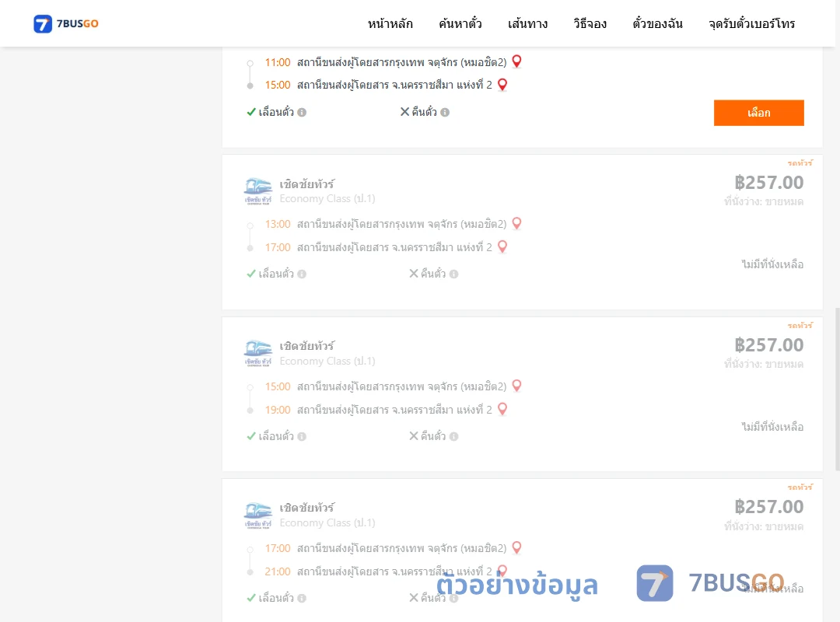Click map pin beside 17:00 arrival at นครราชสีมา
This screenshot has height=622, width=840.
pos(502,246)
